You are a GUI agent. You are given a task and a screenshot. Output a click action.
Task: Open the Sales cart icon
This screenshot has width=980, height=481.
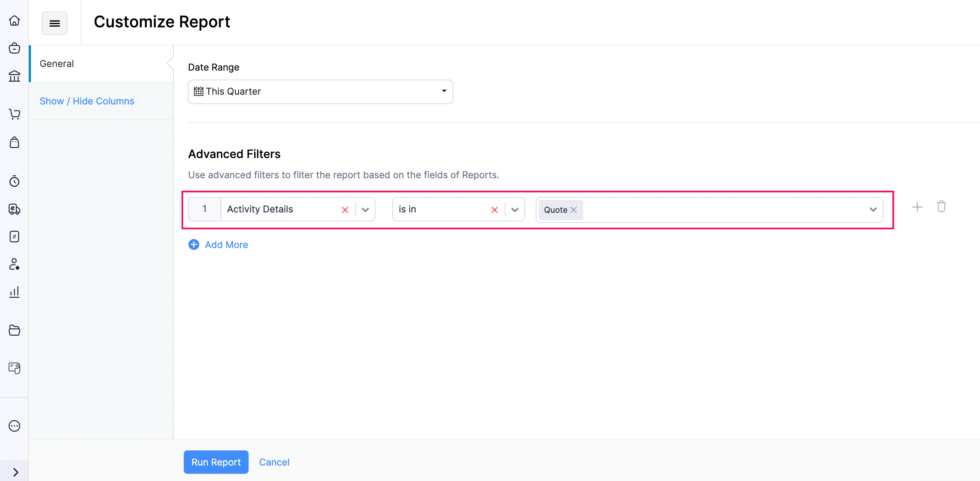coord(14,114)
